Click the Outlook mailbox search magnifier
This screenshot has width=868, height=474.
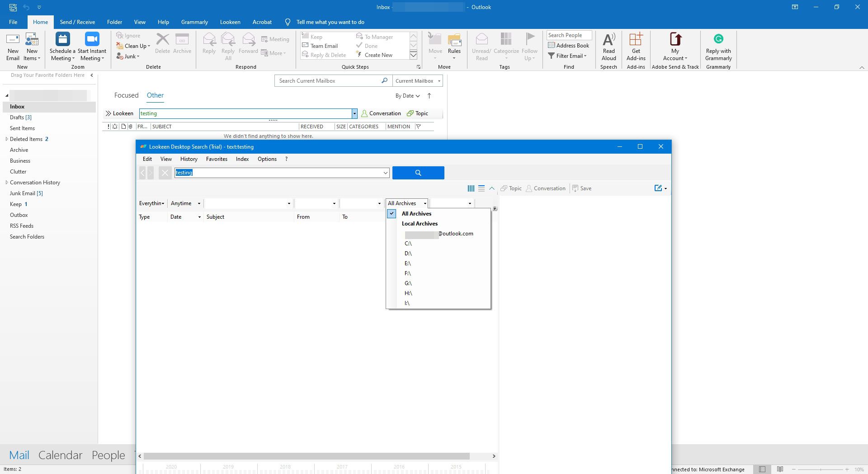point(384,80)
